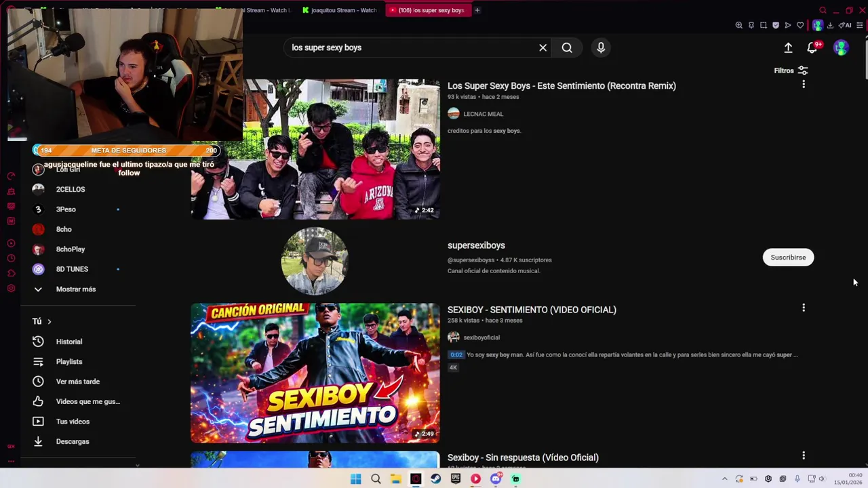Take a snapshot with the browser capture icon

pos(764,25)
